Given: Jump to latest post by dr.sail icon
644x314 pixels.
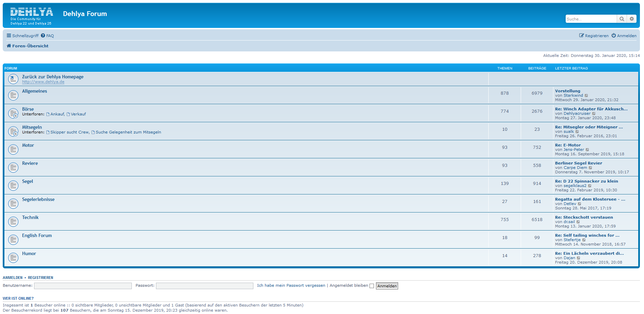Looking at the screenshot, I should [x=578, y=222].
